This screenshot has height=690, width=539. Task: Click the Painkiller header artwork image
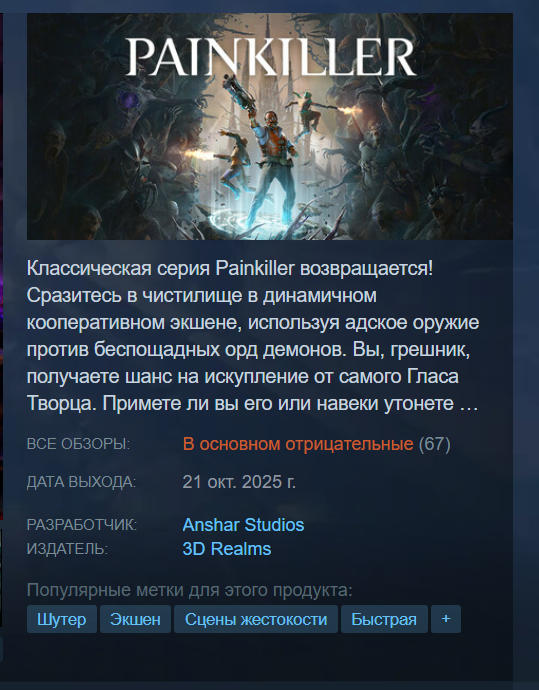pos(270,126)
